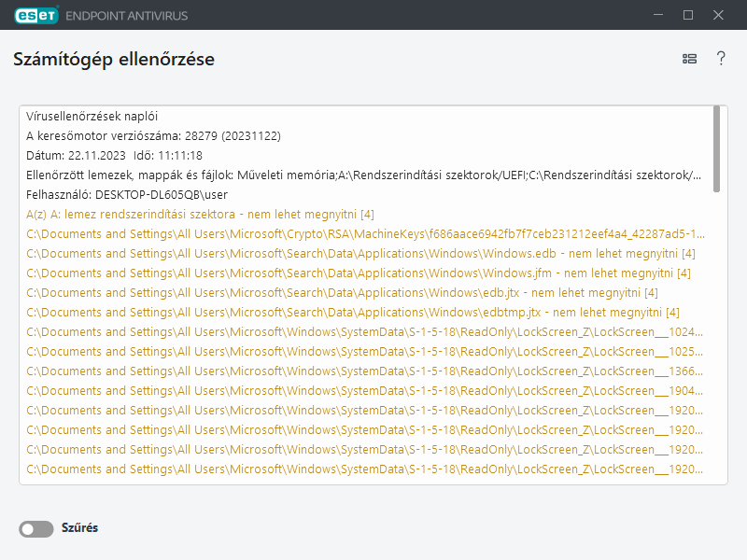Open help via the question mark icon
This screenshot has height=560, width=747.
[x=721, y=58]
